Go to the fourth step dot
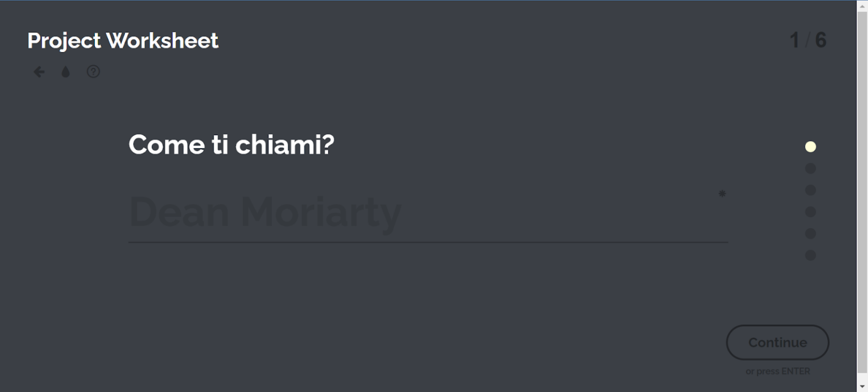The height and width of the screenshot is (392, 868). click(x=810, y=212)
